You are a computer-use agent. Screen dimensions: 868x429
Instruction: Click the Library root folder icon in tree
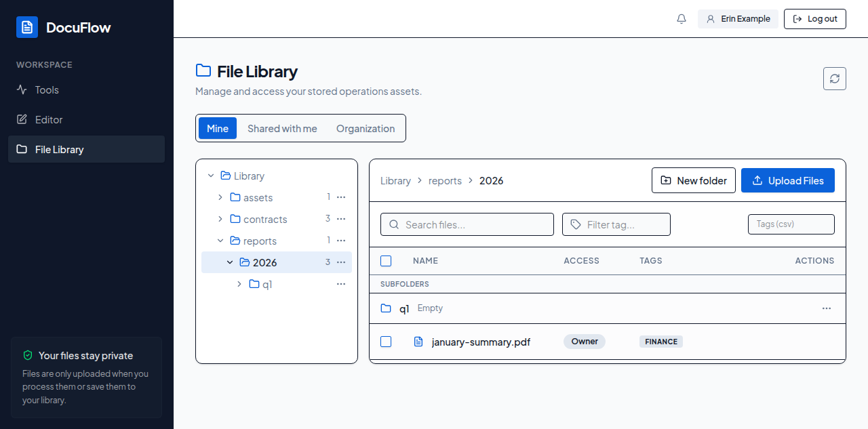[226, 176]
